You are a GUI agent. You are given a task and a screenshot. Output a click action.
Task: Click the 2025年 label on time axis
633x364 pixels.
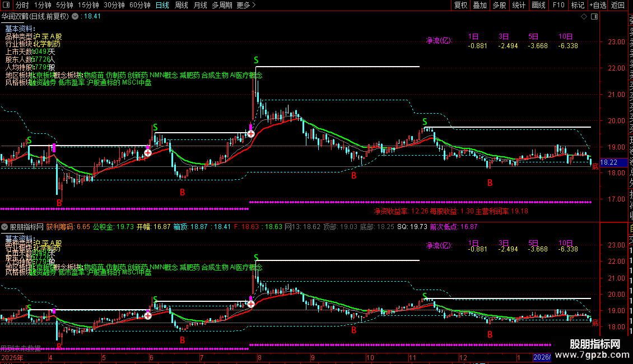pos(12,357)
